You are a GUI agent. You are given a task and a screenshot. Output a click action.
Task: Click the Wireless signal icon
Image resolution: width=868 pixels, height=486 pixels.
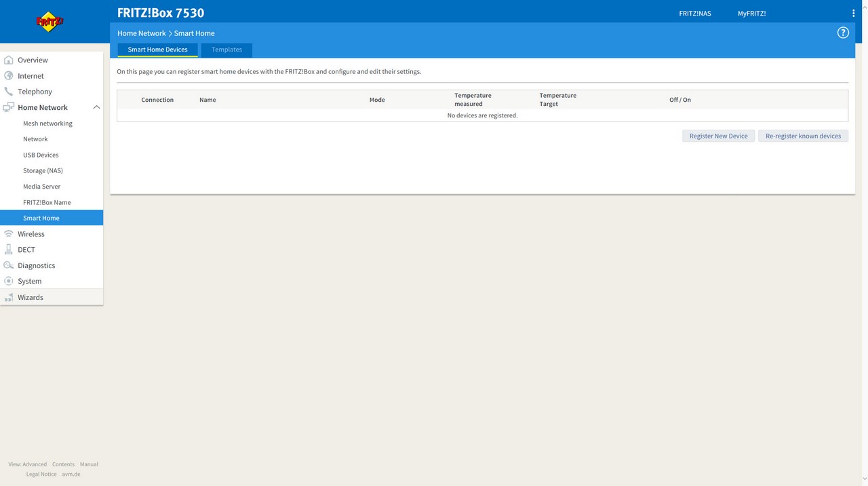pyautogui.click(x=9, y=233)
